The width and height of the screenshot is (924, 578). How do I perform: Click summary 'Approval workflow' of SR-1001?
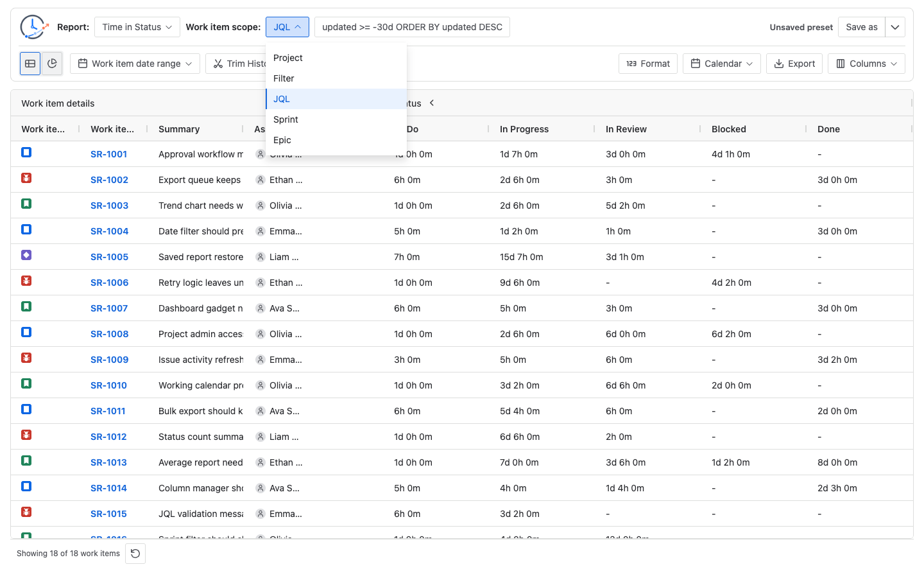click(201, 154)
